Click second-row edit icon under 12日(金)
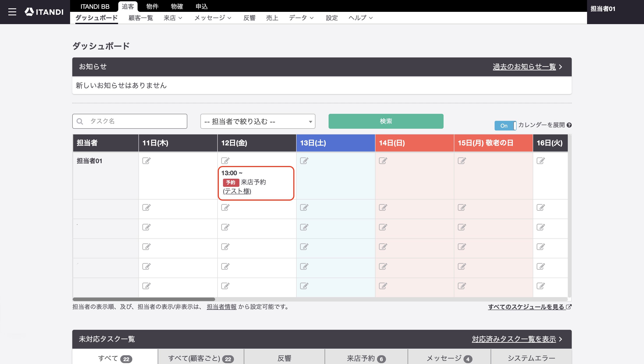This screenshot has width=644, height=364. click(225, 207)
